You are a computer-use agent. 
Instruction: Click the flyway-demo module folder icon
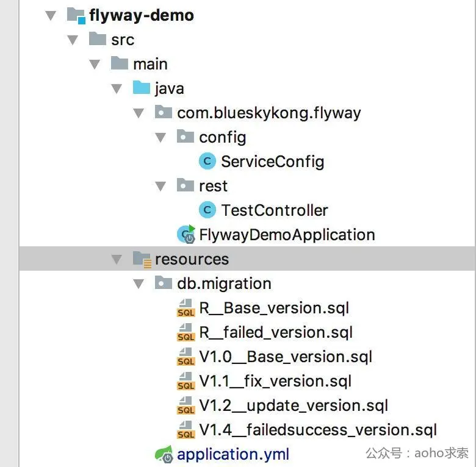click(76, 15)
